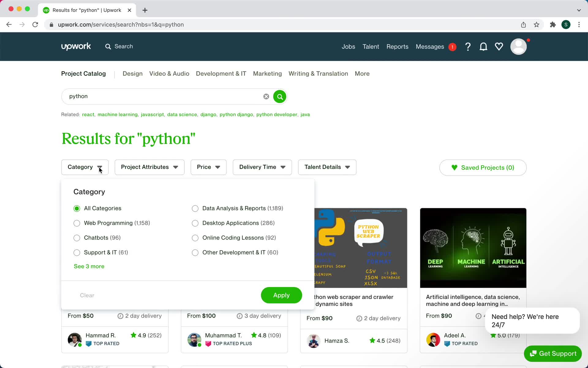Screen dimensions: 588x368
Task: Open the deep learning project thumbnail
Action: tap(473, 248)
